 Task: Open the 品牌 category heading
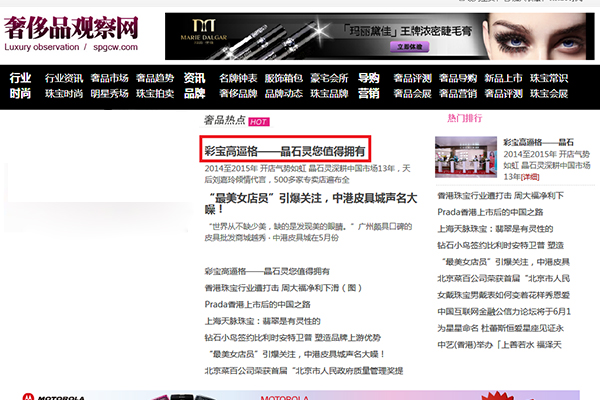(x=194, y=93)
